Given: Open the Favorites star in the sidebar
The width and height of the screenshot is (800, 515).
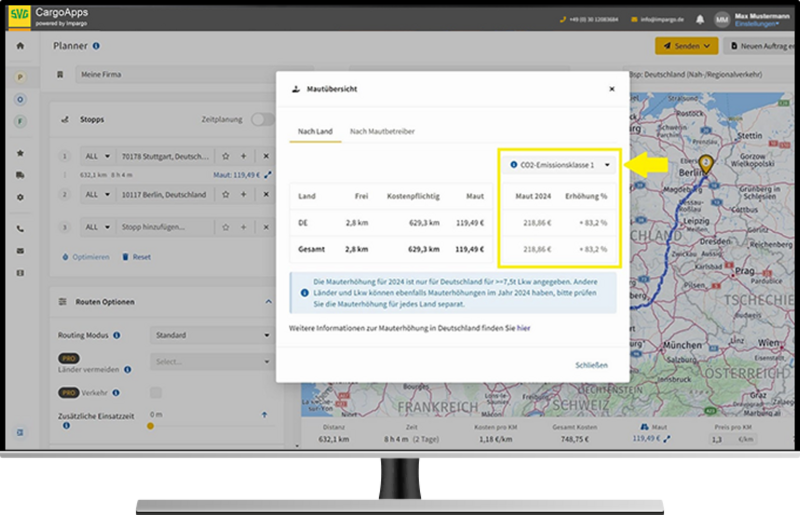Looking at the screenshot, I should 20,153.
